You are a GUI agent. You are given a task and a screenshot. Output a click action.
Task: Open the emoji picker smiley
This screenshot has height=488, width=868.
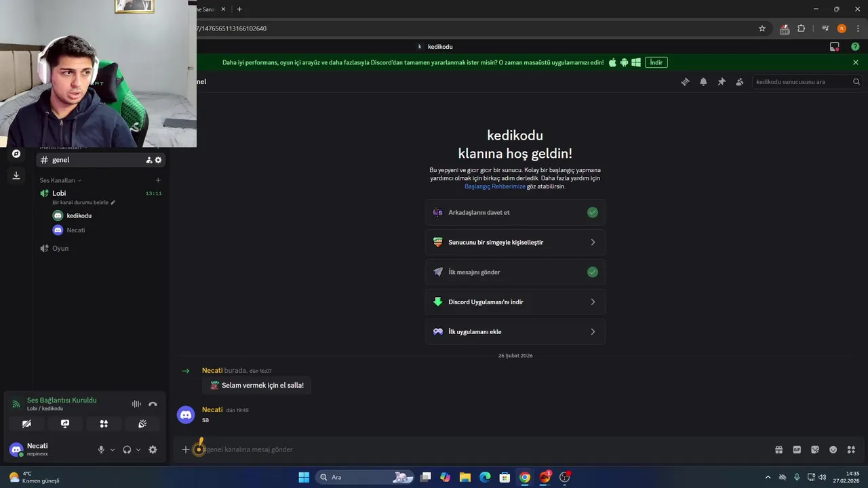coord(833,449)
